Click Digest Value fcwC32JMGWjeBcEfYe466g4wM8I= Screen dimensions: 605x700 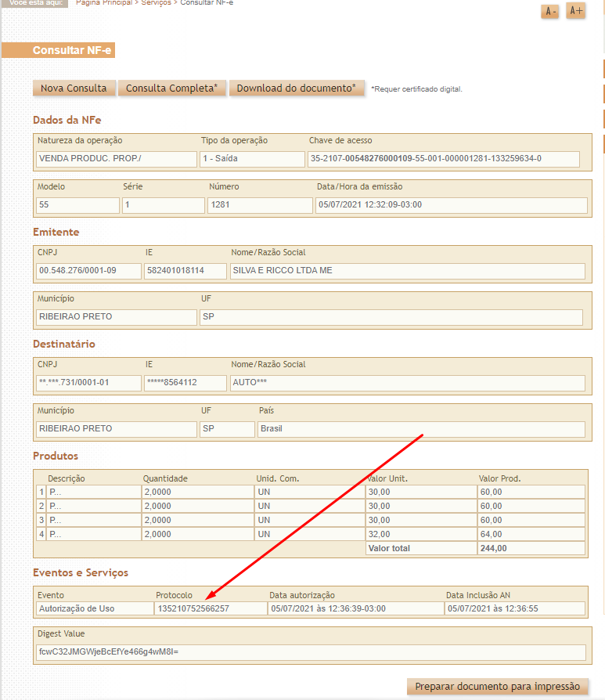pos(311,652)
